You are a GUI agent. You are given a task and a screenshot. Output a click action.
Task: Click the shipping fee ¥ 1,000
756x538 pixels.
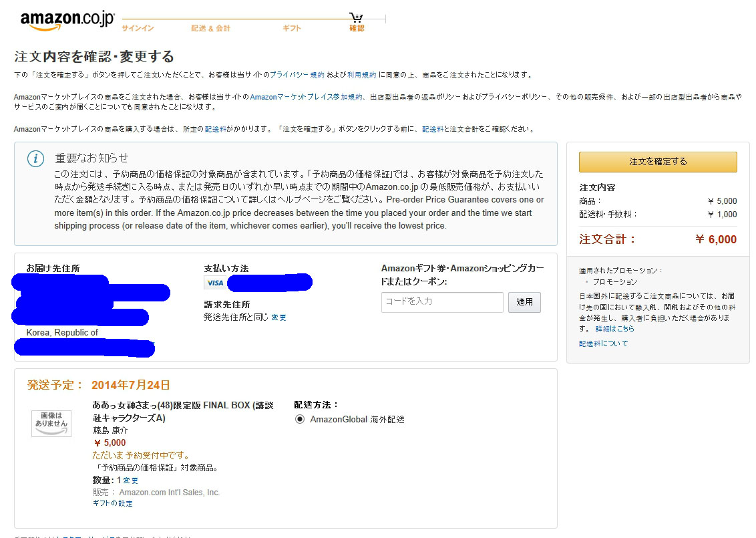722,215
